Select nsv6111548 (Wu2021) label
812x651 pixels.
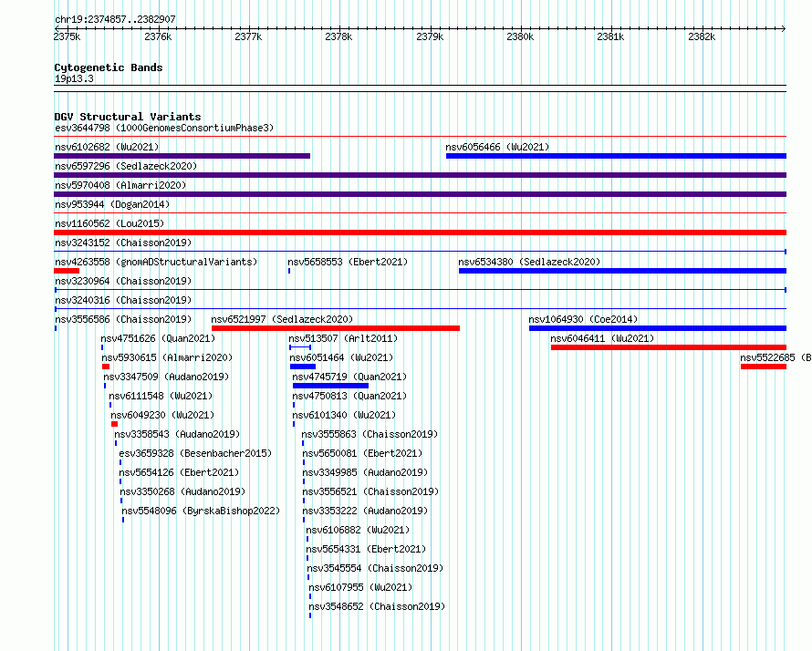pyautogui.click(x=161, y=396)
